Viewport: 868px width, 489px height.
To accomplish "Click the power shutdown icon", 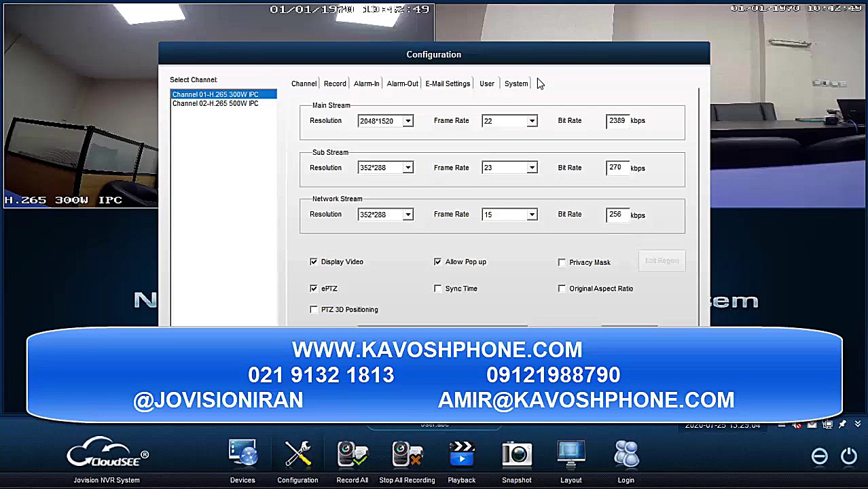I will tap(849, 456).
